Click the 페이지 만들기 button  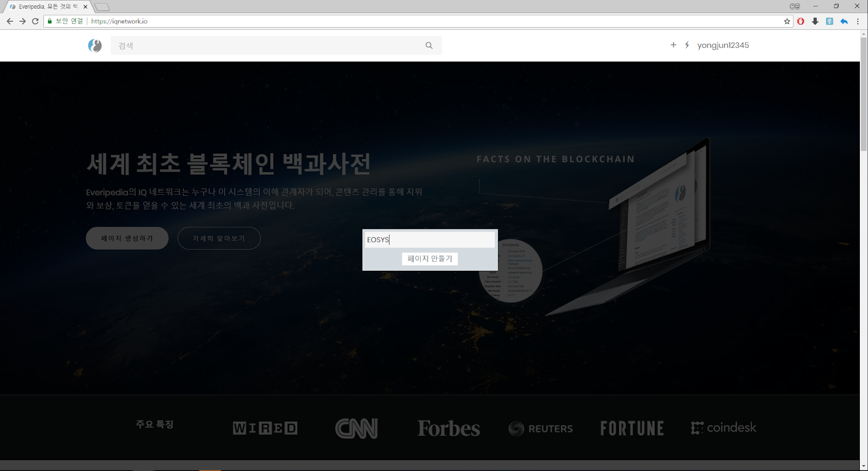point(430,259)
